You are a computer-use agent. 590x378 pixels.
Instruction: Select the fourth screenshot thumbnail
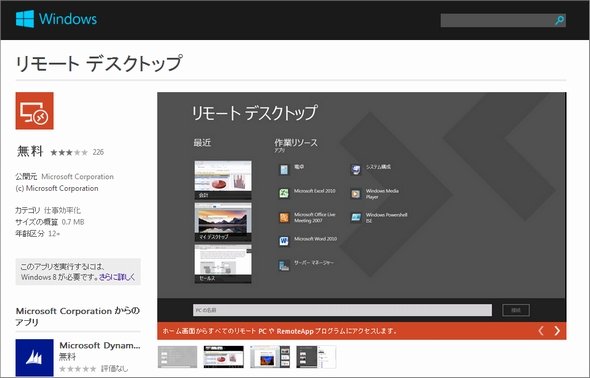click(316, 357)
